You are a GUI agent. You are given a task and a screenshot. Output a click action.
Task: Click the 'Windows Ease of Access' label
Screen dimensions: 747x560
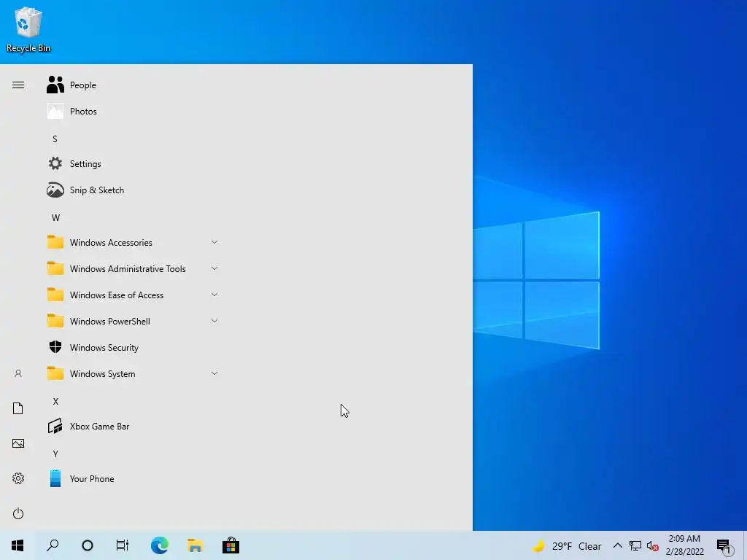pyautogui.click(x=117, y=295)
